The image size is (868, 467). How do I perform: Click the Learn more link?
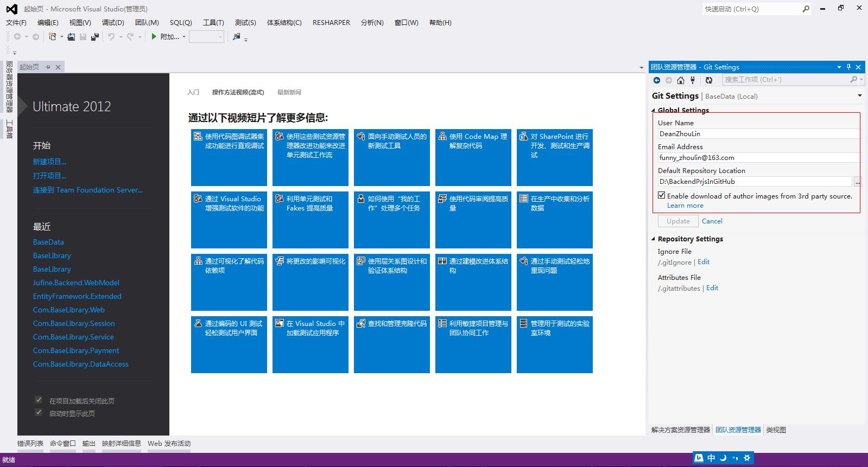(x=685, y=206)
